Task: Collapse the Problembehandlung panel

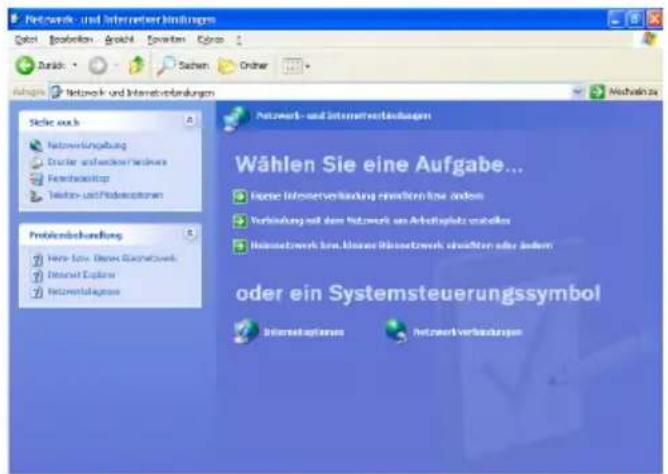Action: click(x=190, y=233)
